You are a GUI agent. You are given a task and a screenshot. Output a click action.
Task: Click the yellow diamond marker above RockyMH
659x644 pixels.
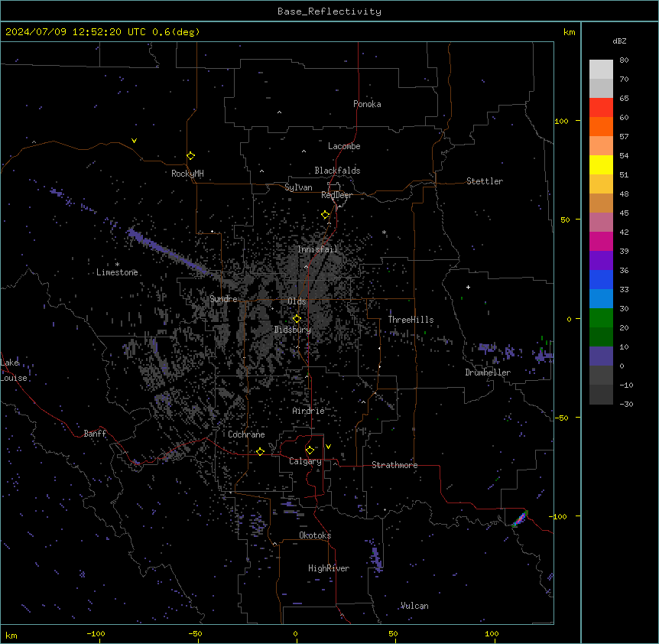coord(191,156)
